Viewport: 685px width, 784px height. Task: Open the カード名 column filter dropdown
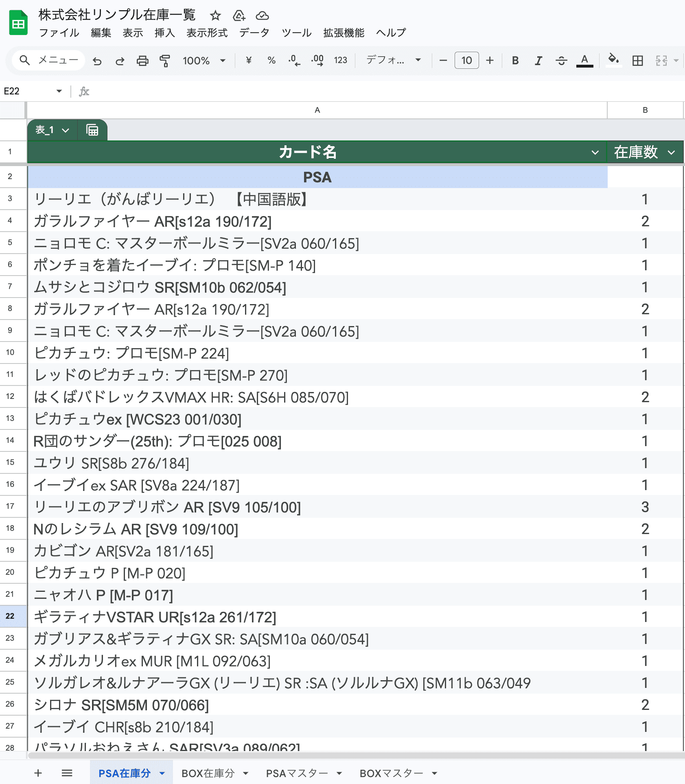(595, 153)
